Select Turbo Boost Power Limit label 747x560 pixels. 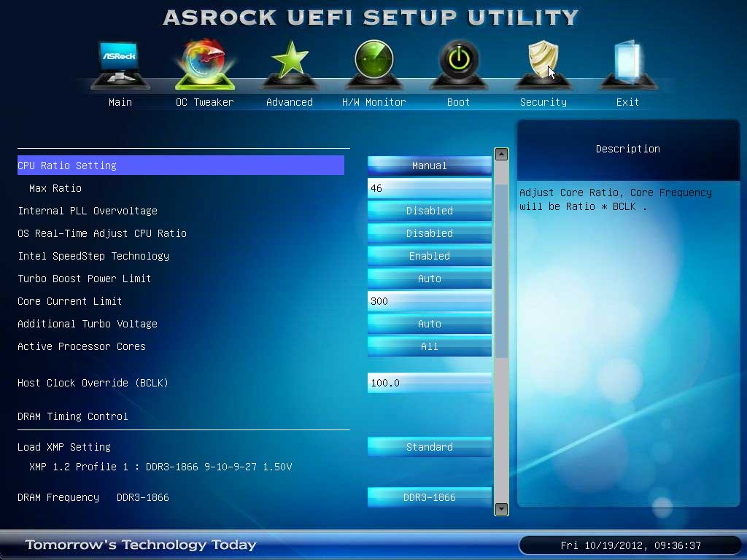click(85, 279)
